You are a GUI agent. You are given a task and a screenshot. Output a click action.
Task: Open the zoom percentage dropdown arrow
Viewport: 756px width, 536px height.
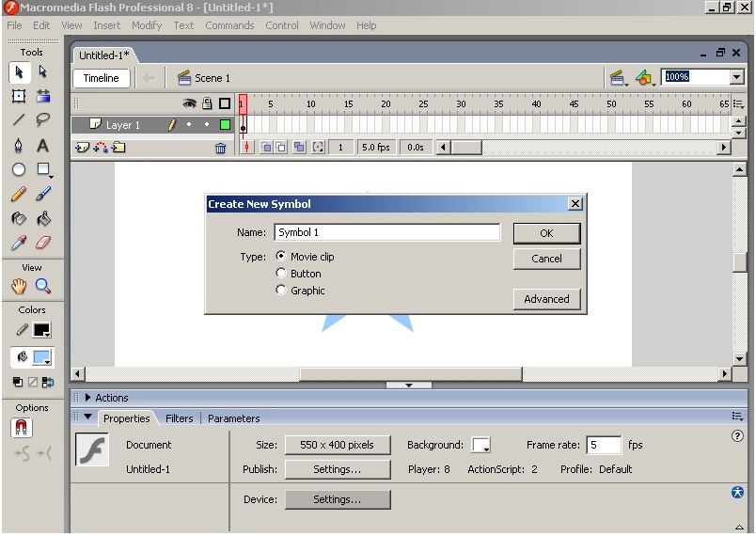(736, 77)
